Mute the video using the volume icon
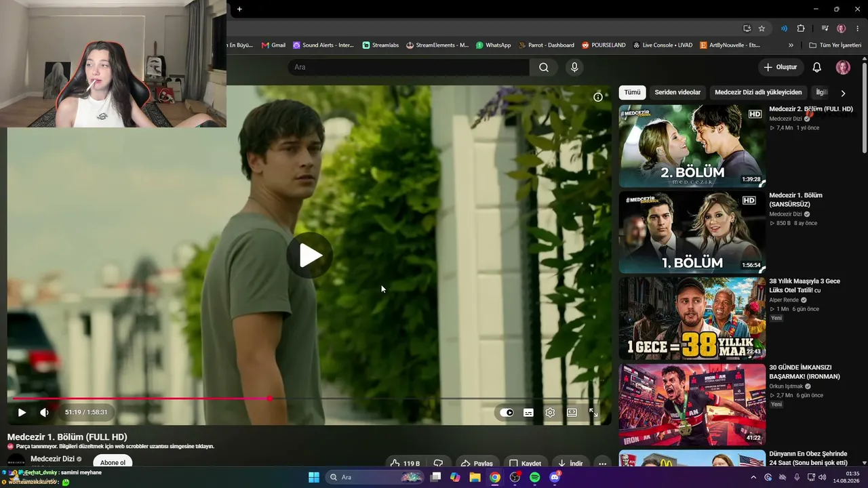The image size is (868, 488). click(x=44, y=412)
